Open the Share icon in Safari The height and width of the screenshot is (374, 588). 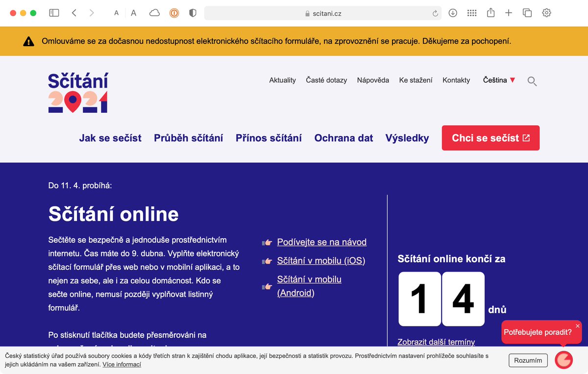490,13
